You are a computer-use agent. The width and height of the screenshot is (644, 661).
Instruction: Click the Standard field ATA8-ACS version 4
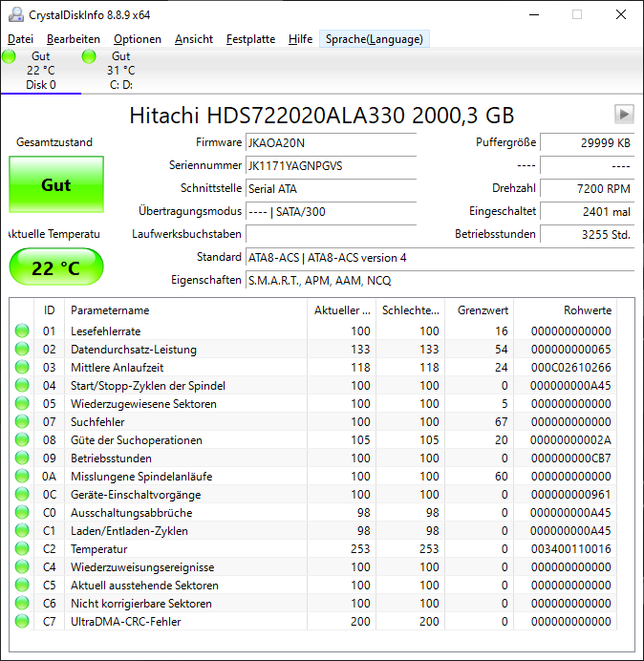440,258
